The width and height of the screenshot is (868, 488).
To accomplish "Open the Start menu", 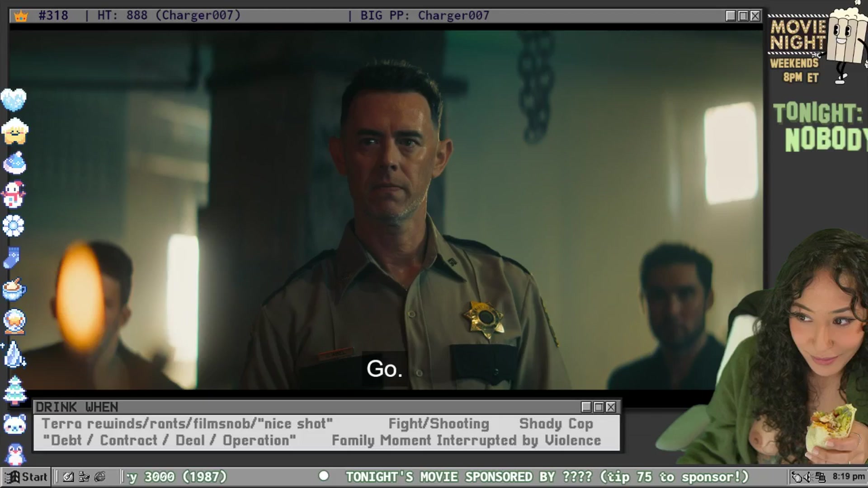I will coord(26,477).
